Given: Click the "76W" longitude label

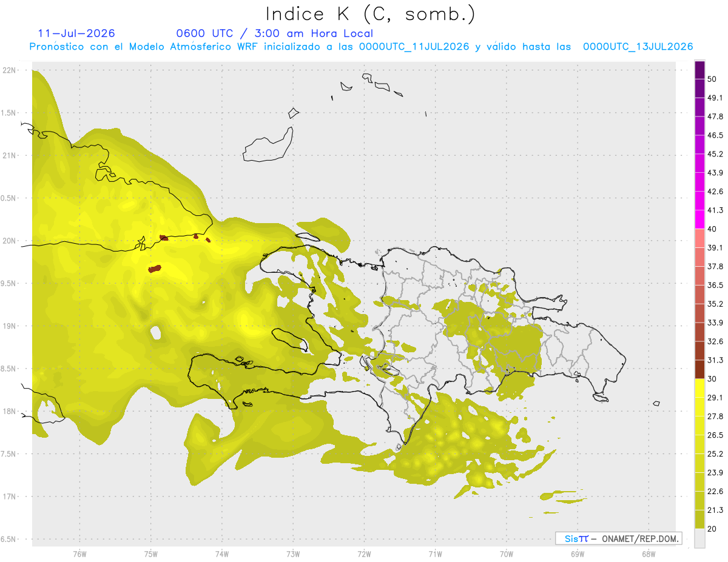Looking at the screenshot, I should [x=79, y=554].
